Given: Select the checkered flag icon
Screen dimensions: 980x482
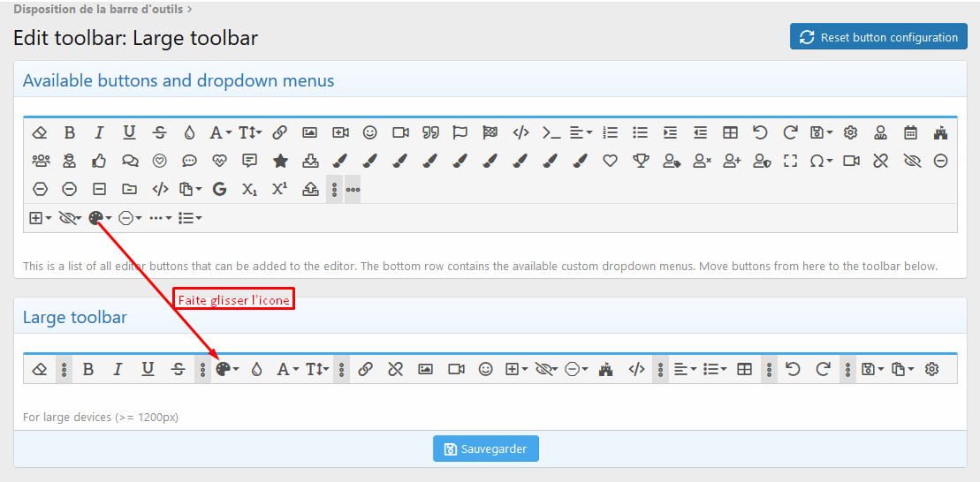Looking at the screenshot, I should (x=490, y=132).
